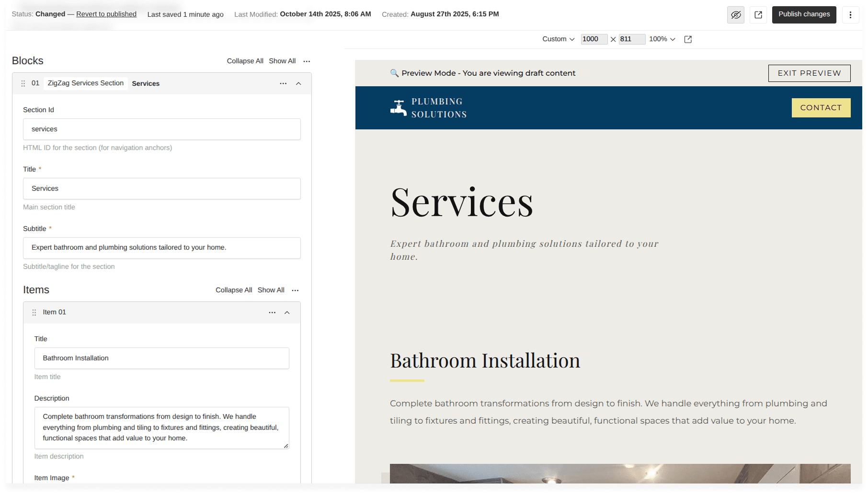868x495 pixels.
Task: Open the Custom breakpoint dropdown
Action: (x=558, y=39)
